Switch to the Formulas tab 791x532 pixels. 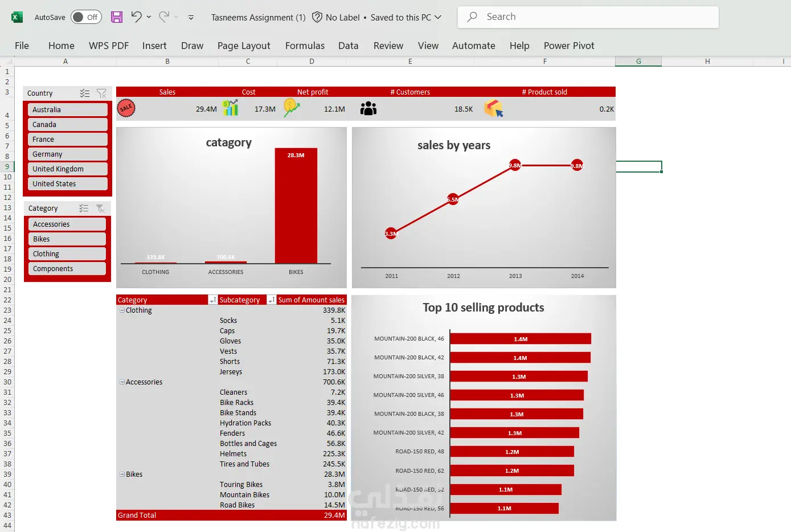[305, 46]
